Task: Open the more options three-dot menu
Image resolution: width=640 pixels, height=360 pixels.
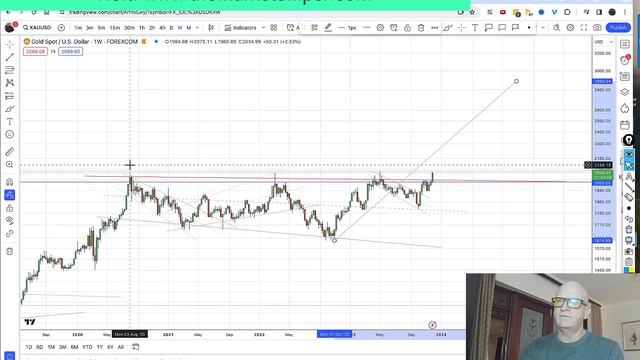Action: coord(435,28)
